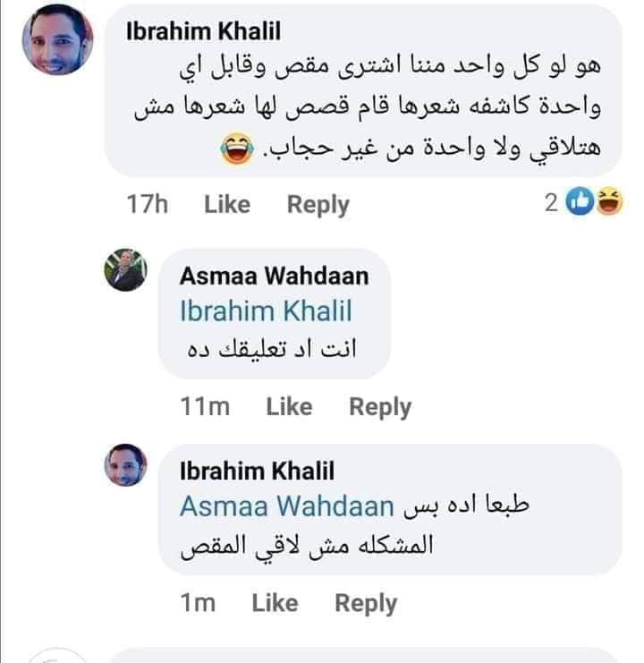Image resolution: width=644 pixels, height=663 pixels.
Task: Reply to the 17h comment
Action: pyautogui.click(x=318, y=205)
